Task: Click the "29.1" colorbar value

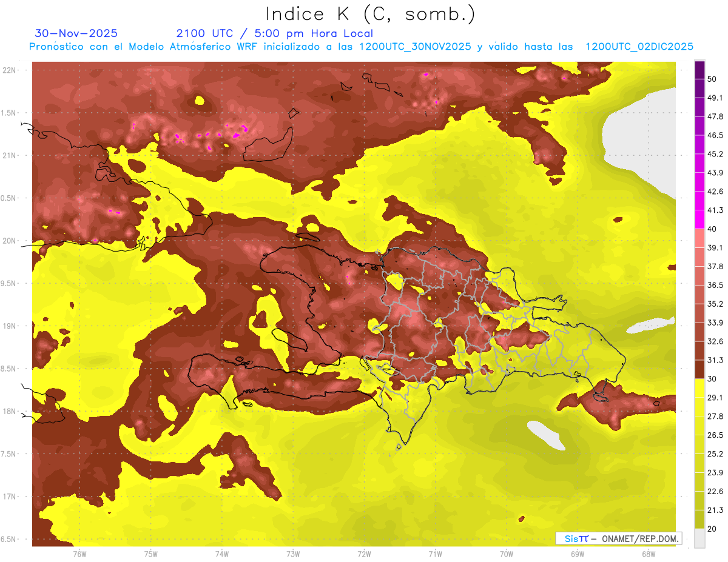Action: [x=715, y=398]
